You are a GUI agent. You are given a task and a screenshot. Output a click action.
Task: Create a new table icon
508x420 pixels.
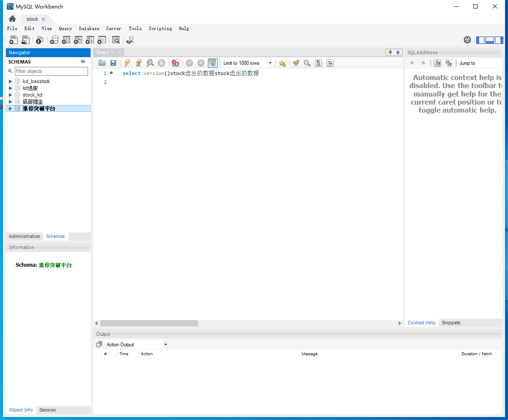[x=66, y=40]
